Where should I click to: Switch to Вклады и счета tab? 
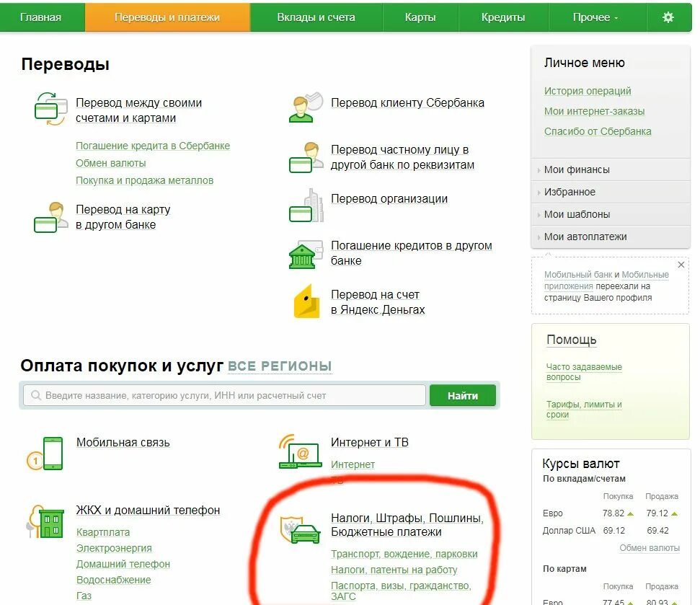pyautogui.click(x=316, y=17)
